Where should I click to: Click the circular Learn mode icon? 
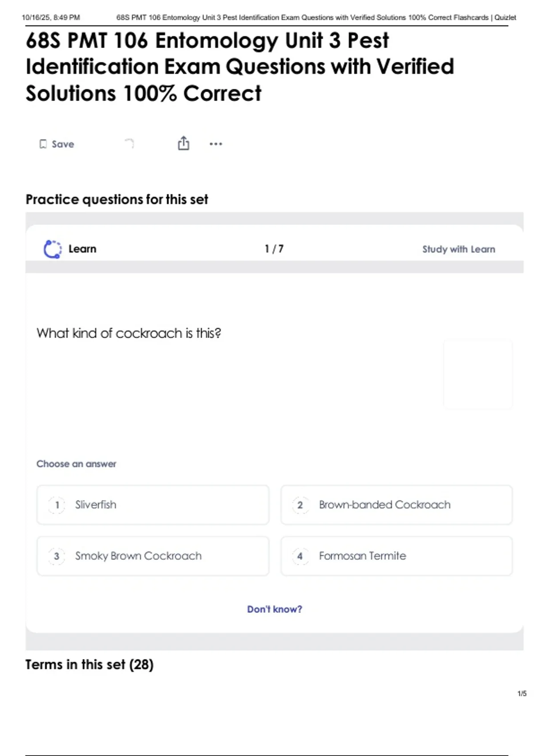tap(53, 249)
